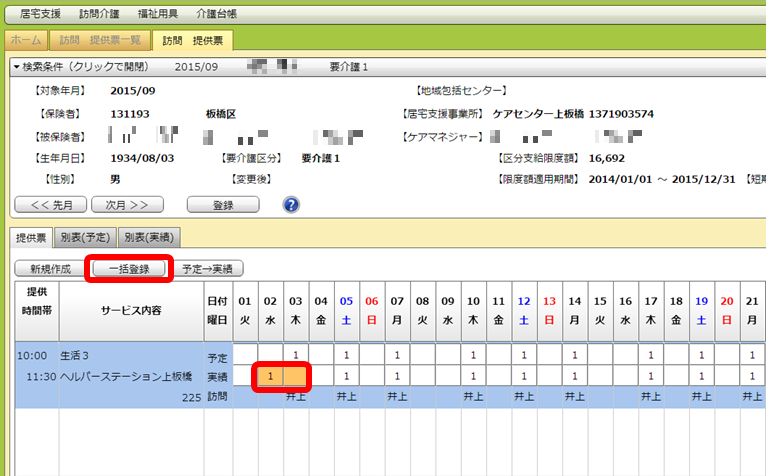
Task: Switch to the ホーム tab
Action: (25, 41)
